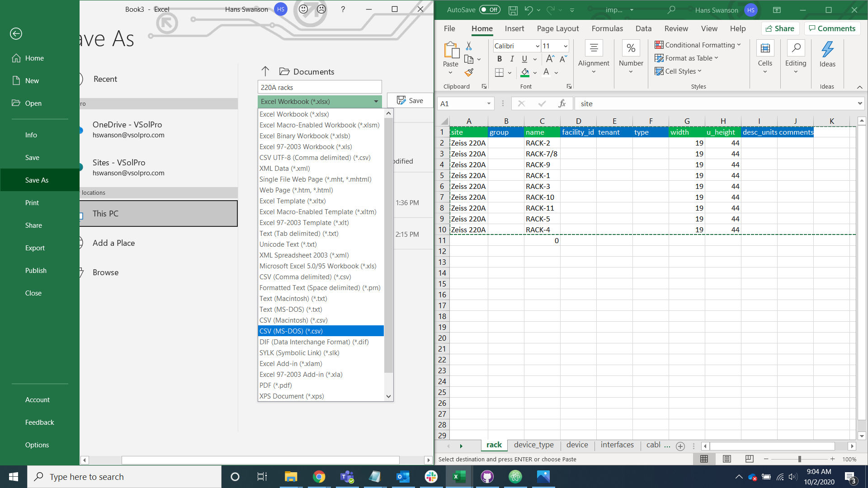Add a new sheet plus icon

pyautogui.click(x=680, y=446)
